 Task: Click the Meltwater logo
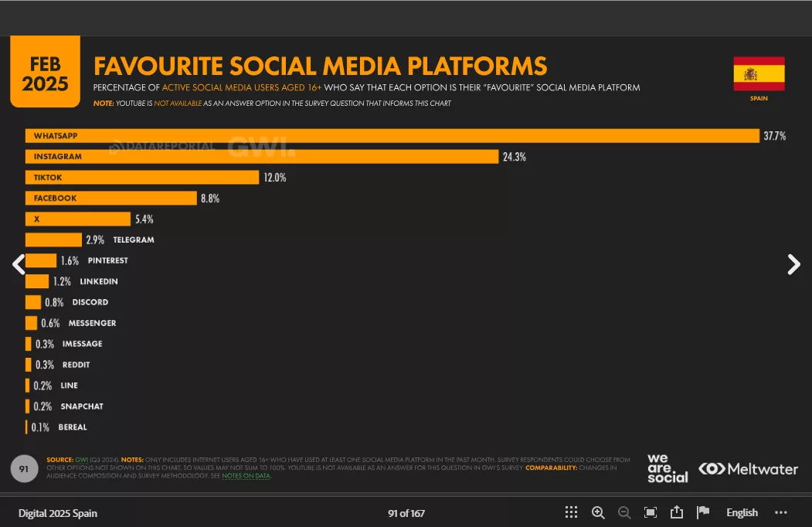[748, 469]
